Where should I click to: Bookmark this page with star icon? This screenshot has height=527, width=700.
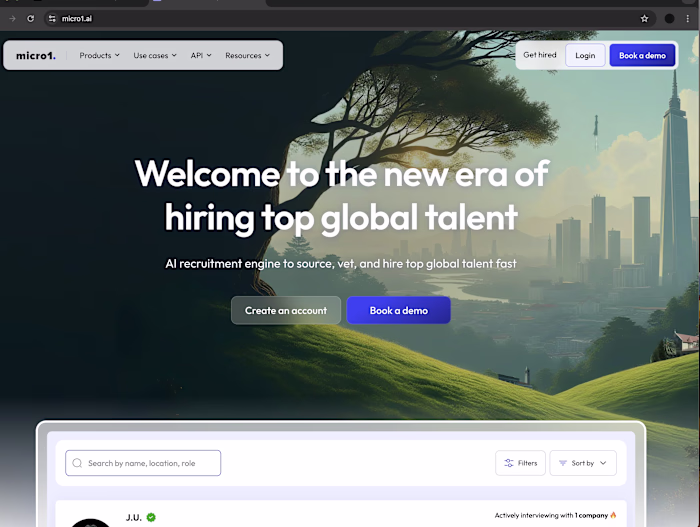(x=644, y=18)
